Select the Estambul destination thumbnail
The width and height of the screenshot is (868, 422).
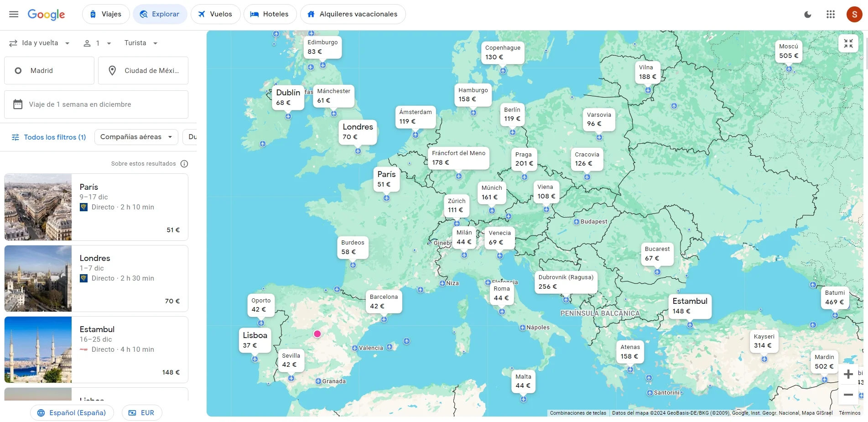coord(38,350)
